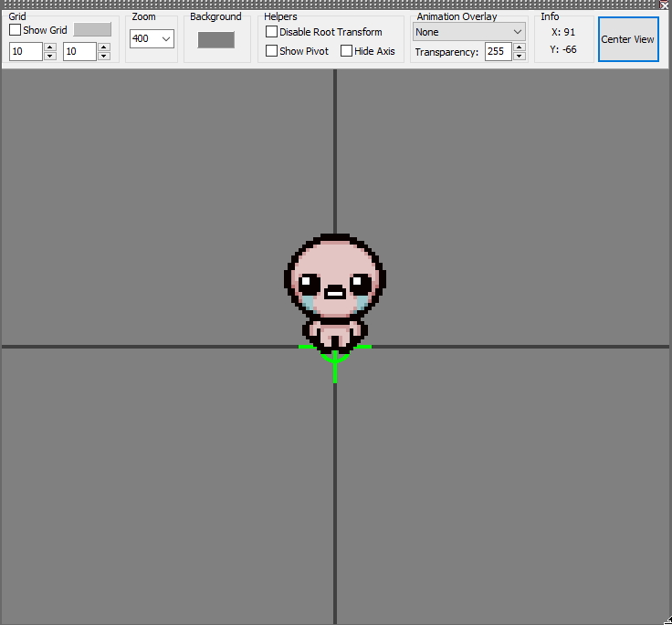The height and width of the screenshot is (625, 672).
Task: Increase the first grid size value
Action: 50,47
